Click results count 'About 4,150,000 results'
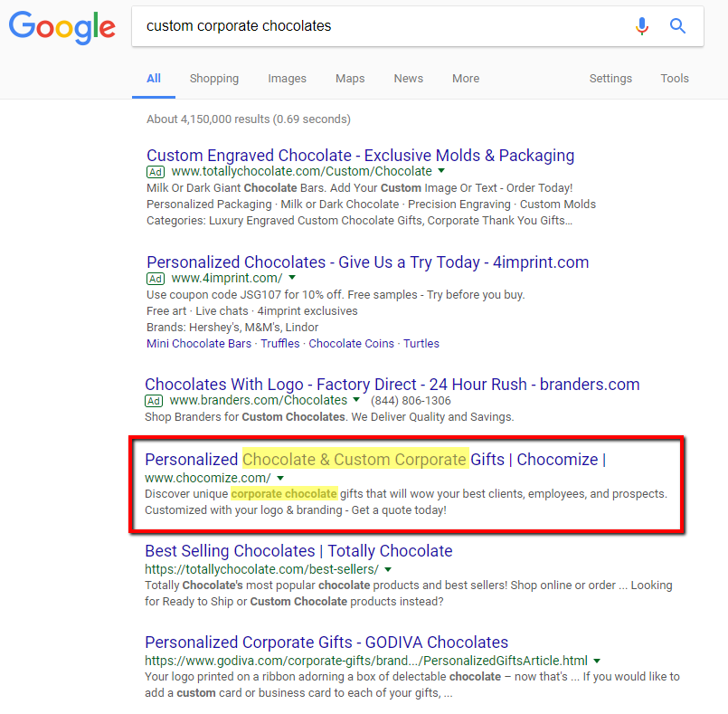The width and height of the screenshot is (728, 714). (x=208, y=119)
